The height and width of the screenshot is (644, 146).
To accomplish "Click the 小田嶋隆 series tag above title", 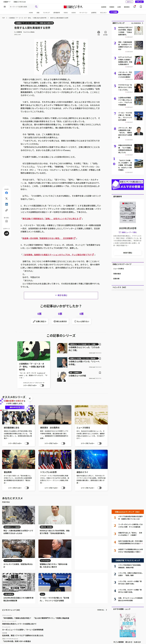I will [34, 23].
